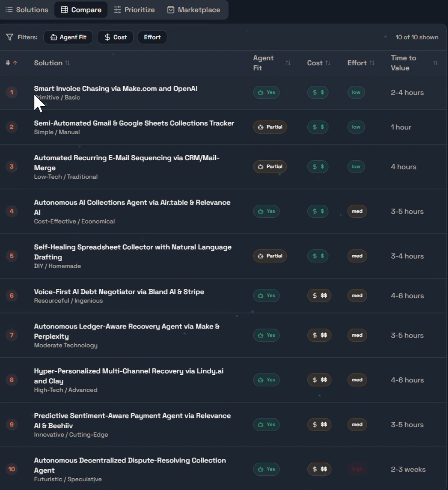Click 'Resourceful / Ingenious' subtitle
448x490 pixels.
(x=68, y=301)
